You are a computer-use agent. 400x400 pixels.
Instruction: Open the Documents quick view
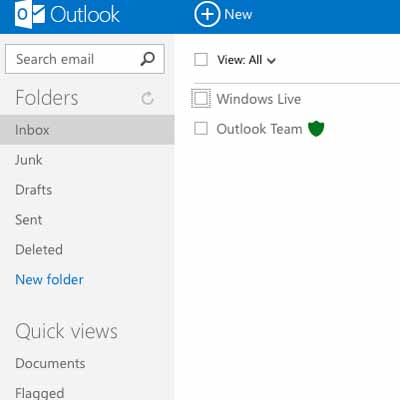pyautogui.click(x=50, y=363)
